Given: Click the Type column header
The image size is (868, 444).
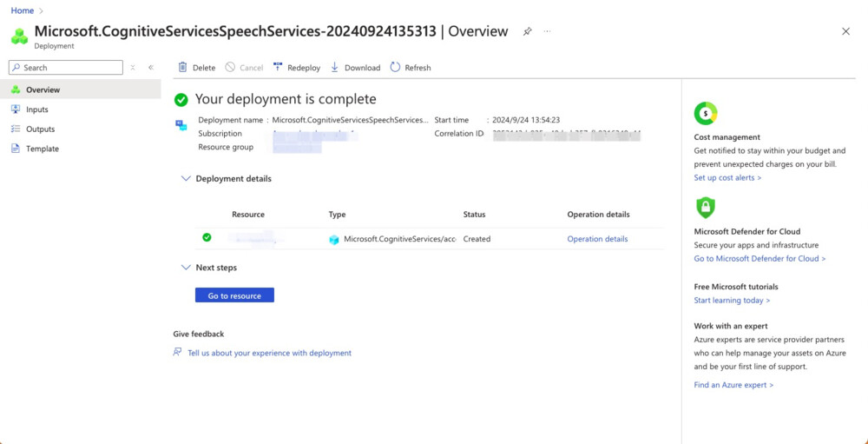Looking at the screenshot, I should click(x=337, y=215).
